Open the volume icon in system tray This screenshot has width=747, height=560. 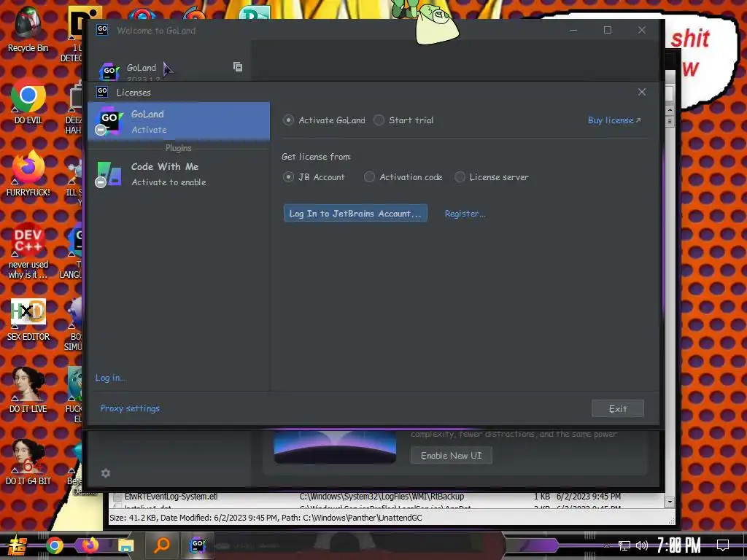pos(642,545)
